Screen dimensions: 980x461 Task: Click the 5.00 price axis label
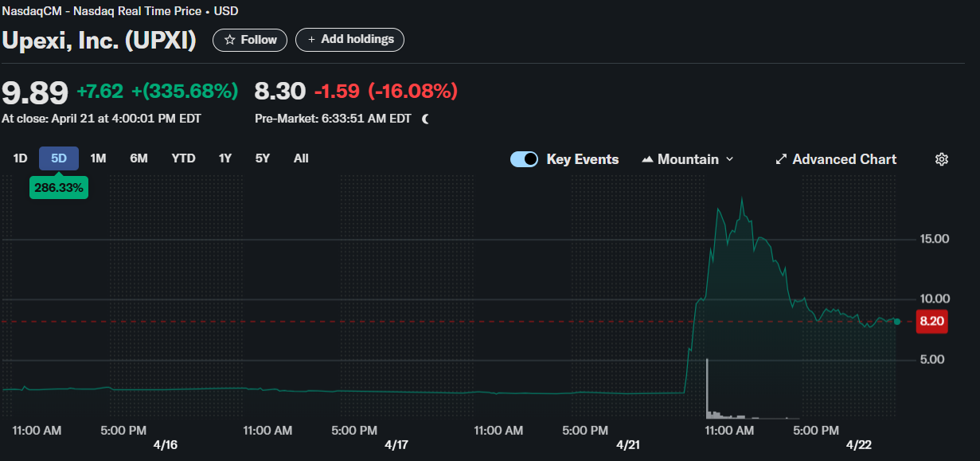coord(932,359)
